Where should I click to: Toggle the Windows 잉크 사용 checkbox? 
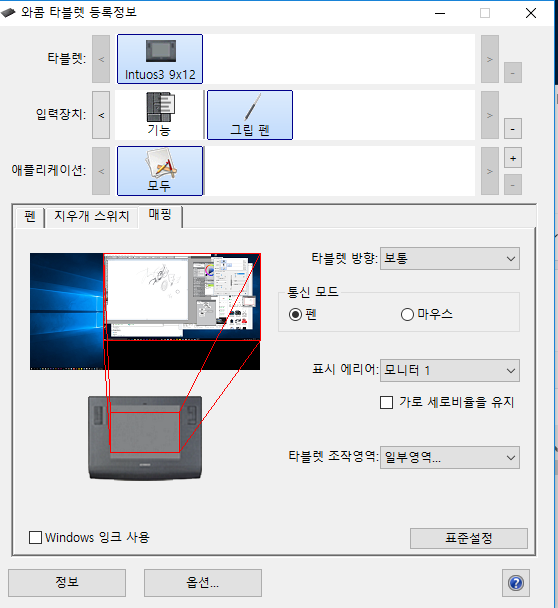35,537
